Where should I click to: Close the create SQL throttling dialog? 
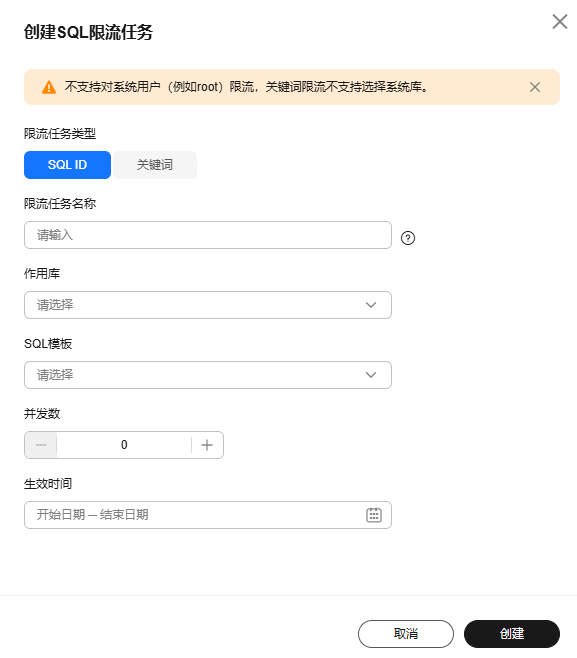(x=559, y=21)
